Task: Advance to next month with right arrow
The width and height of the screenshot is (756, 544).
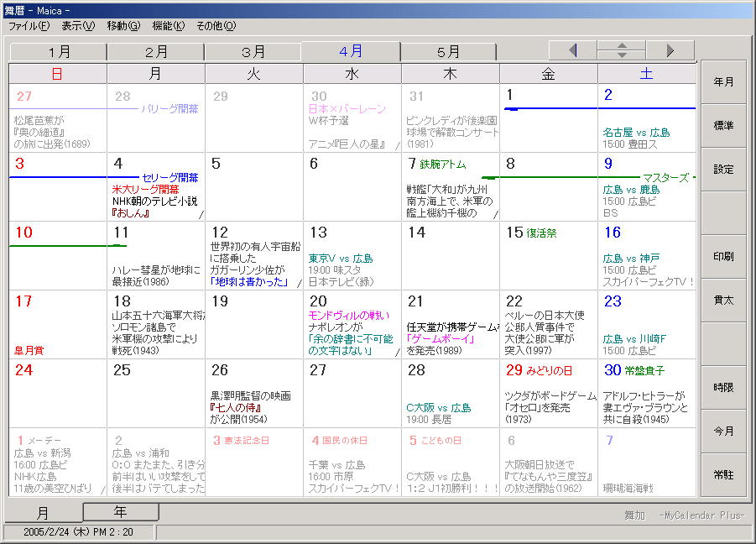Action: (x=670, y=50)
